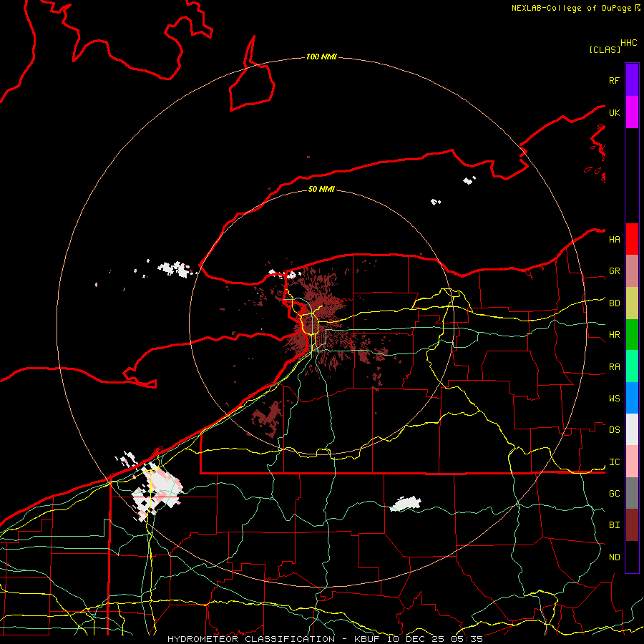Click the 'UK' legend label
644x644 pixels.
[x=614, y=112]
